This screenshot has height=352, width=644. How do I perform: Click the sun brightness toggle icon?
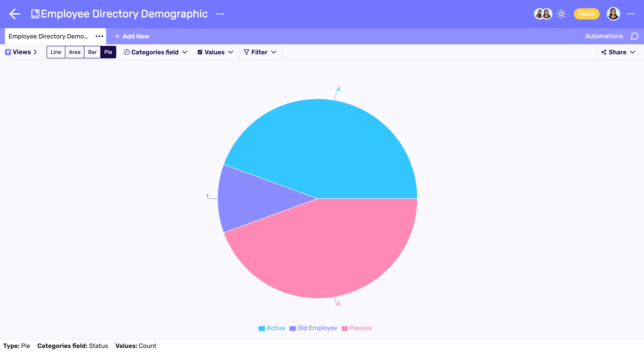561,14
